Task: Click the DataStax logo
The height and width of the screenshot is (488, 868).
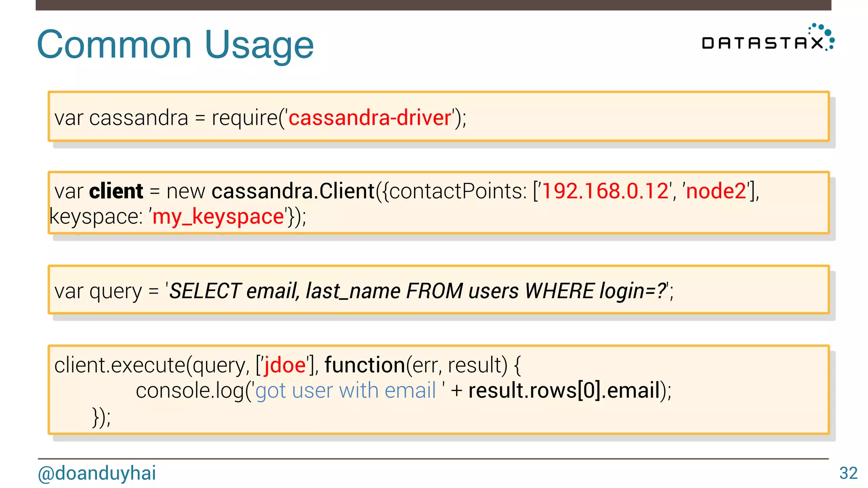Action: click(x=768, y=39)
